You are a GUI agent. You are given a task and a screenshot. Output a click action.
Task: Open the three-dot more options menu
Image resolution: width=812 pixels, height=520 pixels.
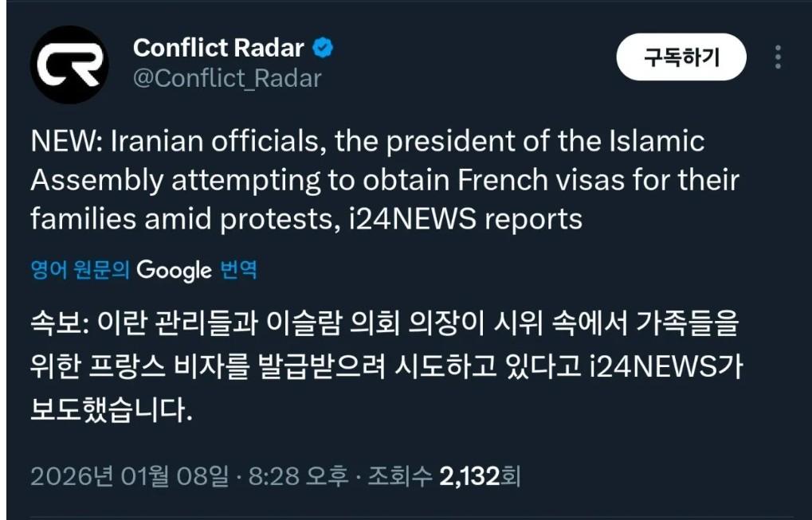point(778,57)
